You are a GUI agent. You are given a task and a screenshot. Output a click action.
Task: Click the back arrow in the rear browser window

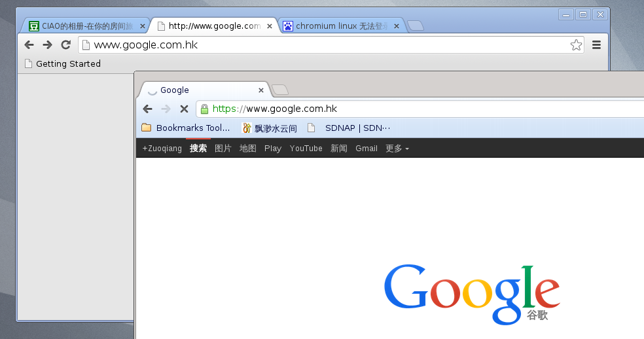[x=29, y=45]
